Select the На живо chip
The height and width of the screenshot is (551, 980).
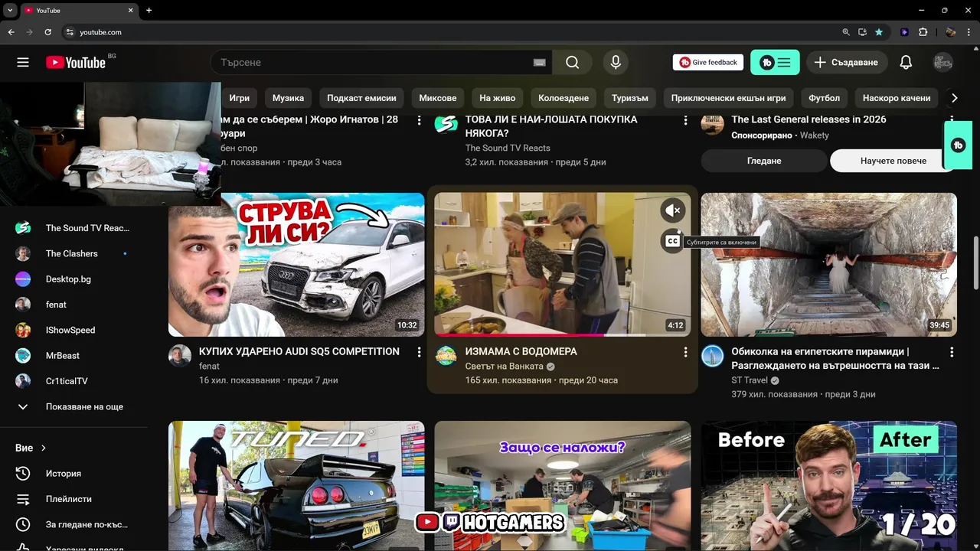[498, 98]
